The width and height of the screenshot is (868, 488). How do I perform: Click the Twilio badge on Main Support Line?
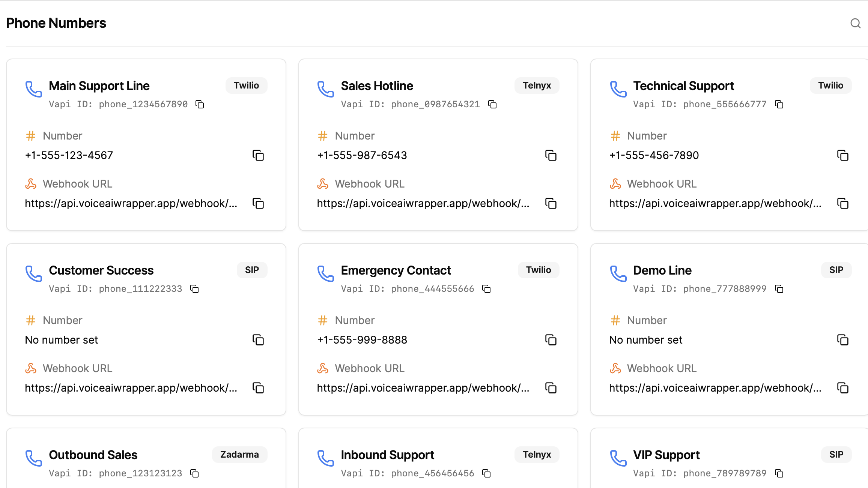click(x=246, y=86)
